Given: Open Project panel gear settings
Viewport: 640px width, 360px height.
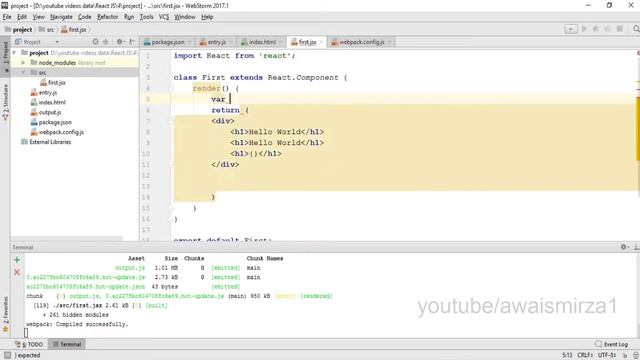Looking at the screenshot, I should coord(120,42).
